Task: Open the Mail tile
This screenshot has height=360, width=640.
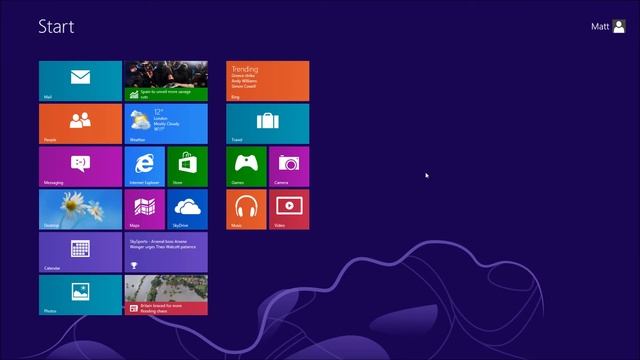Action: coord(80,81)
